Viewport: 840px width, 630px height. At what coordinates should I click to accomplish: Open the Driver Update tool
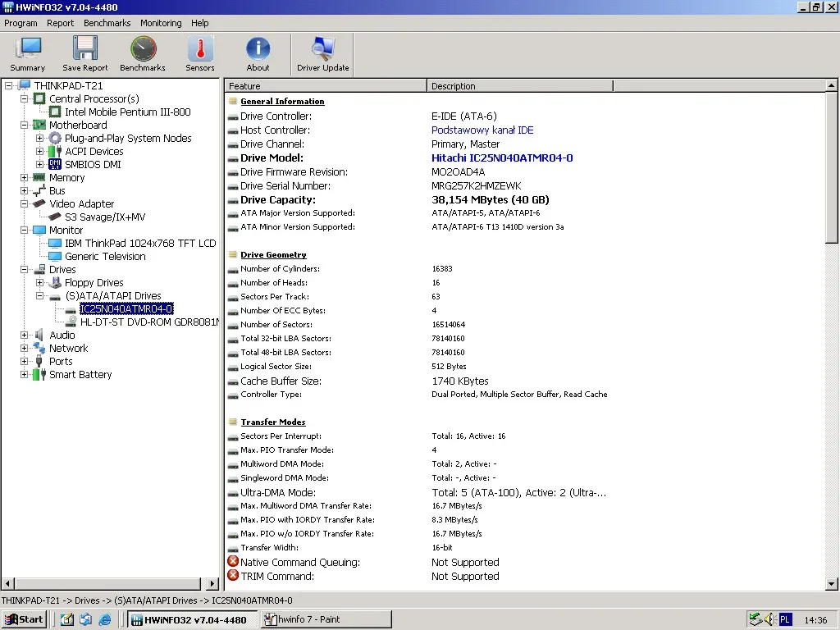point(323,48)
